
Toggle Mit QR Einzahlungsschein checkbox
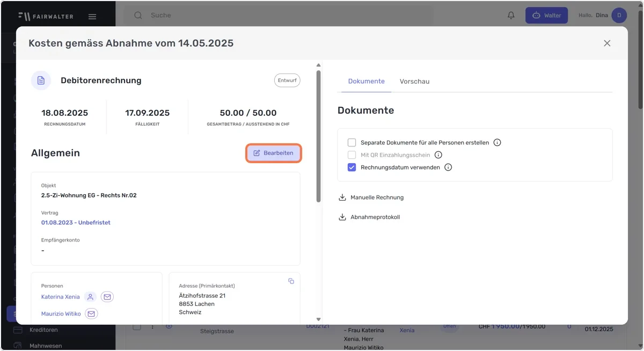[x=352, y=155]
